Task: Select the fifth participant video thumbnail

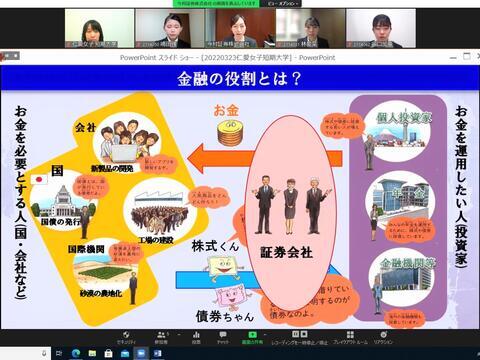Action: 381,29
